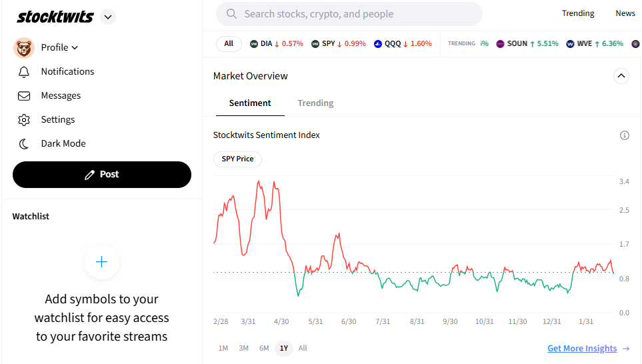Screen dimensions: 642x364
Task: Open Messages envelope icon
Action: coord(24,96)
